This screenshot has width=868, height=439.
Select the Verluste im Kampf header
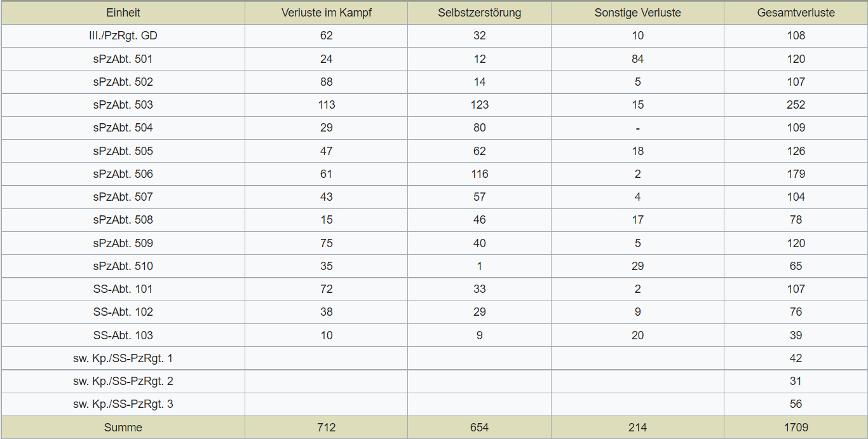(326, 13)
